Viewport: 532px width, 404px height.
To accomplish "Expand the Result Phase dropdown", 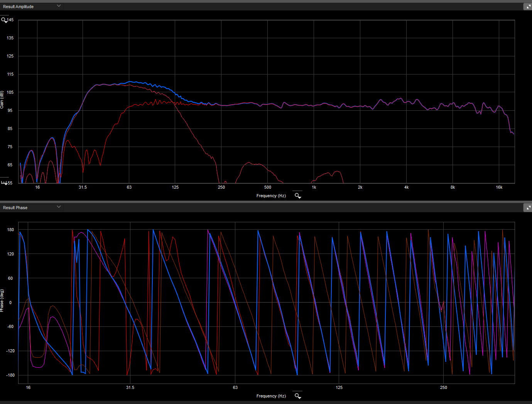I will (x=59, y=207).
